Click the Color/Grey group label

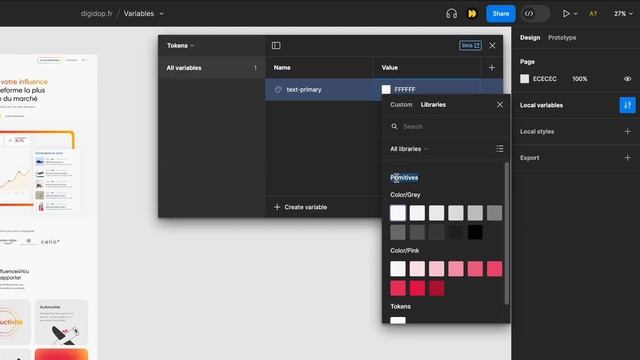coord(405,195)
